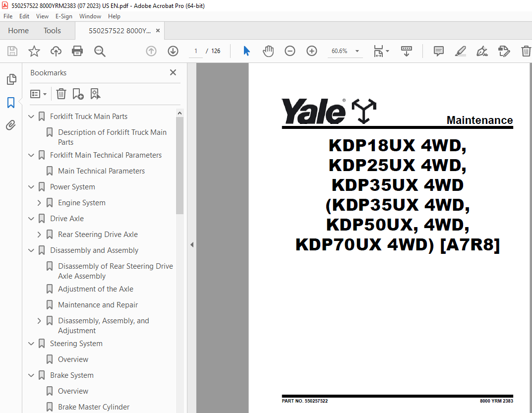Go to Adjustment of the Axle bookmark
The width and height of the screenshot is (532, 413).
tap(96, 289)
